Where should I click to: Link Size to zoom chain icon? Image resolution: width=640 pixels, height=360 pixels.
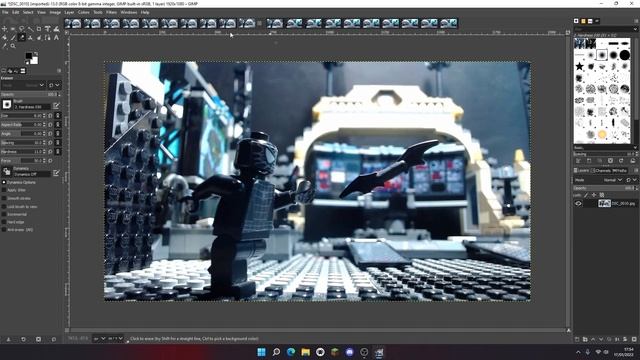pyautogui.click(x=58, y=116)
